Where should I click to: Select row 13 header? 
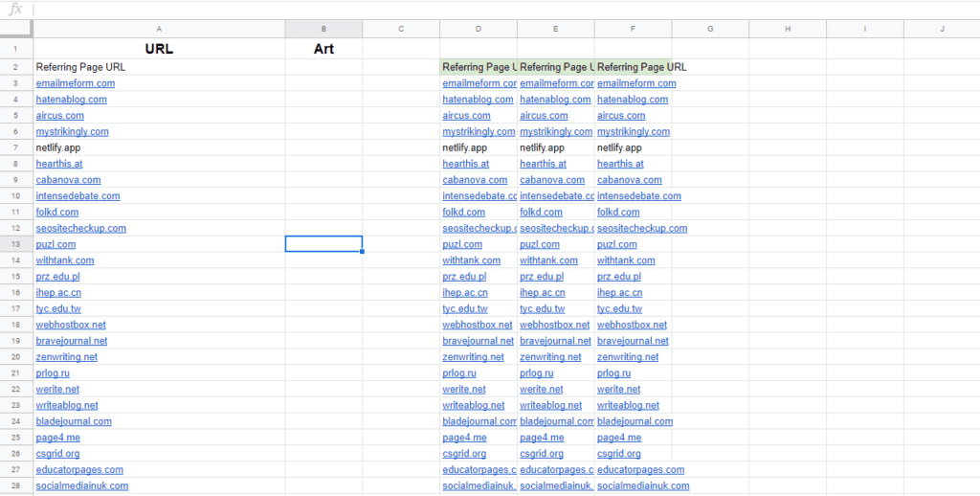click(16, 244)
